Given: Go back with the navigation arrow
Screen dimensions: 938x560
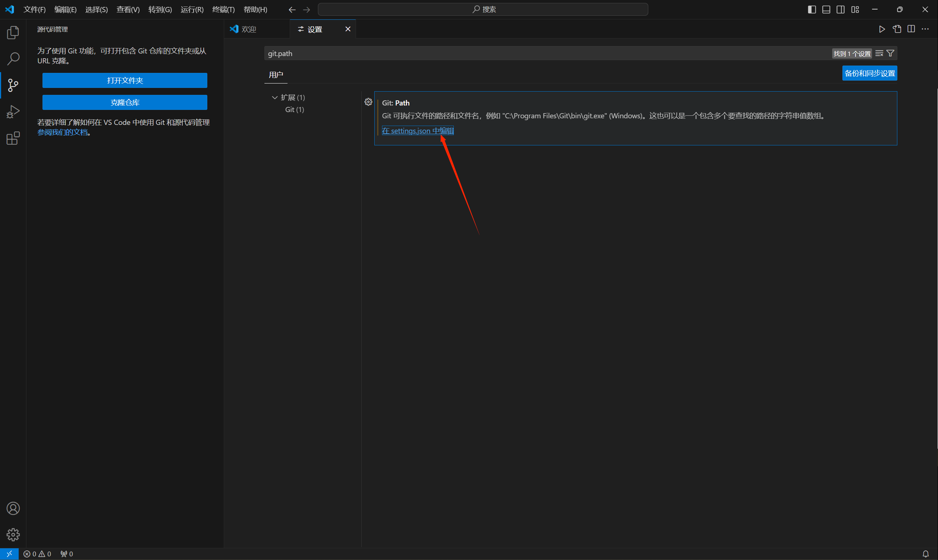Looking at the screenshot, I should (x=292, y=10).
